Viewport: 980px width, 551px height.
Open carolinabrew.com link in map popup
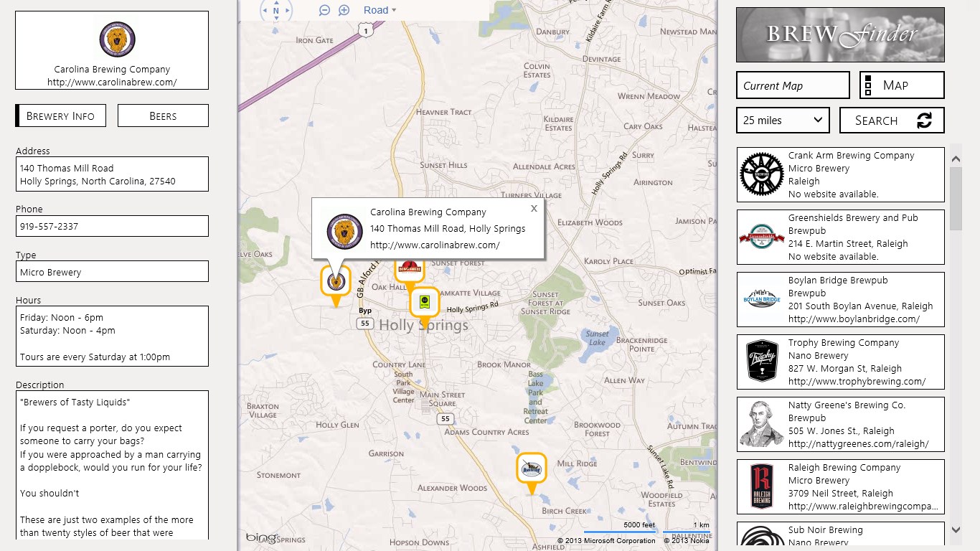[x=435, y=245]
